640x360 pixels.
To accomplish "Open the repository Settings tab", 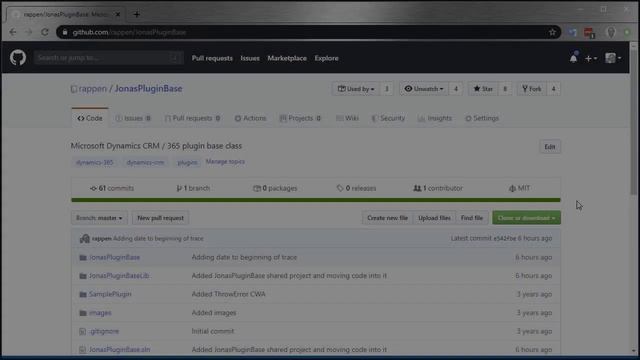I will tap(482, 118).
